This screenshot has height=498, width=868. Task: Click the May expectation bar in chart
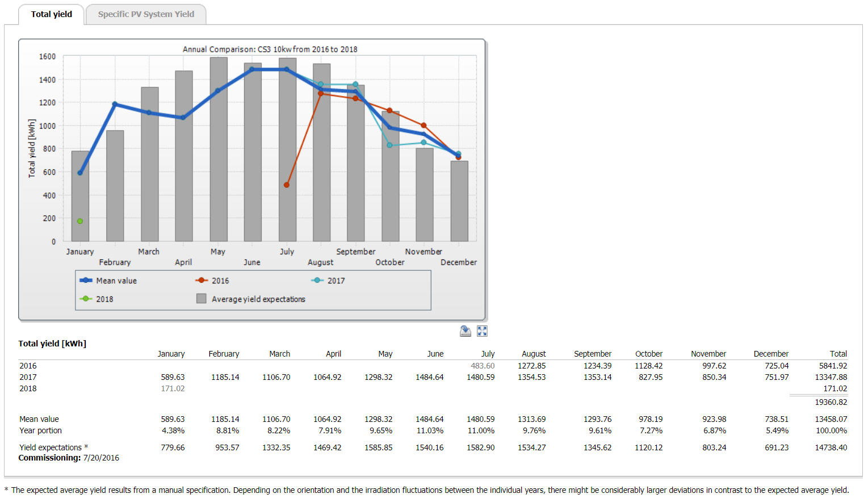coord(219,149)
